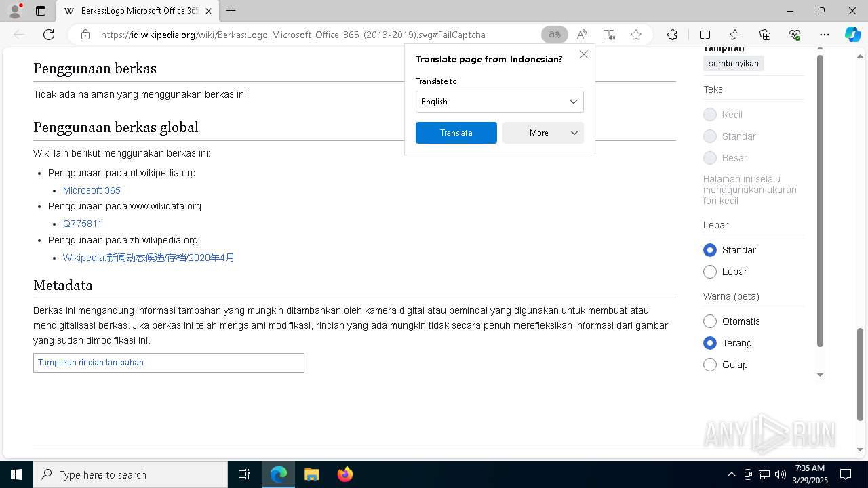Open Task View
This screenshot has height=488, width=868.
click(244, 474)
